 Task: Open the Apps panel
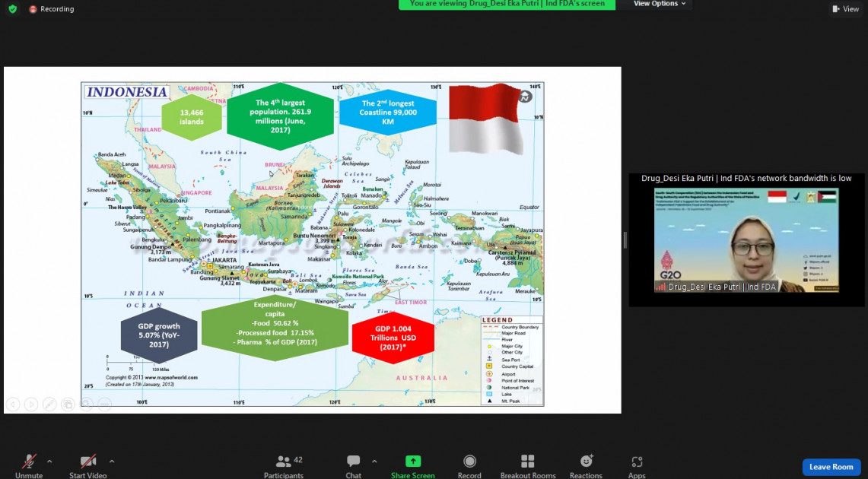point(637,462)
